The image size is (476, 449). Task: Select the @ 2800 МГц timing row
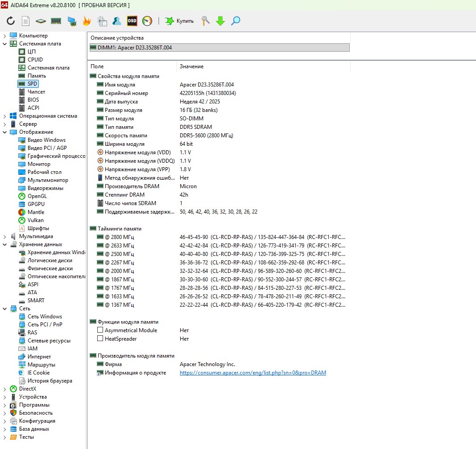point(219,237)
